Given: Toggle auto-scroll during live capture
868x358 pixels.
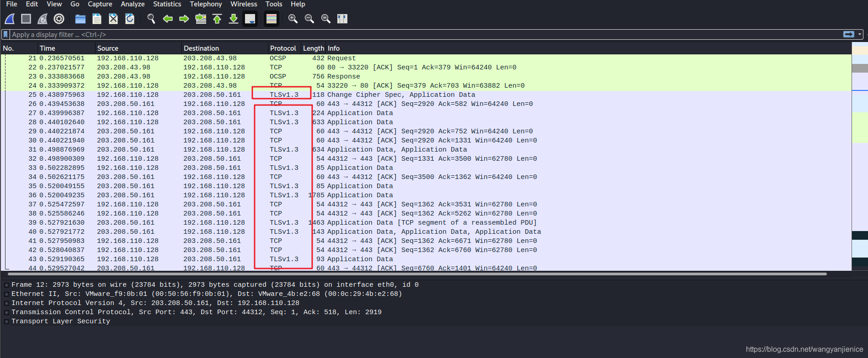Looking at the screenshot, I should pyautogui.click(x=250, y=19).
